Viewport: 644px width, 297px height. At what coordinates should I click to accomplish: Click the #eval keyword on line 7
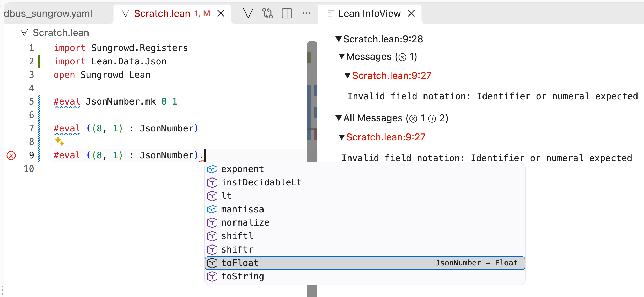(67, 128)
